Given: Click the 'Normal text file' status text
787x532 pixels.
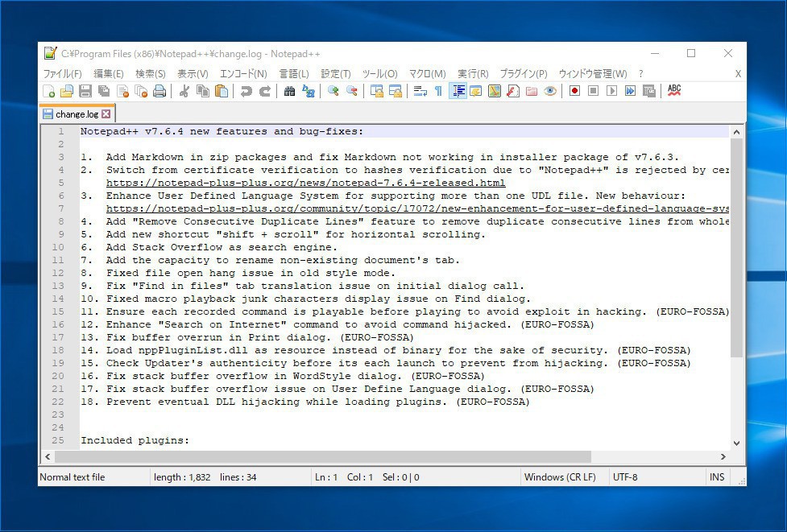Looking at the screenshot, I should [x=72, y=477].
